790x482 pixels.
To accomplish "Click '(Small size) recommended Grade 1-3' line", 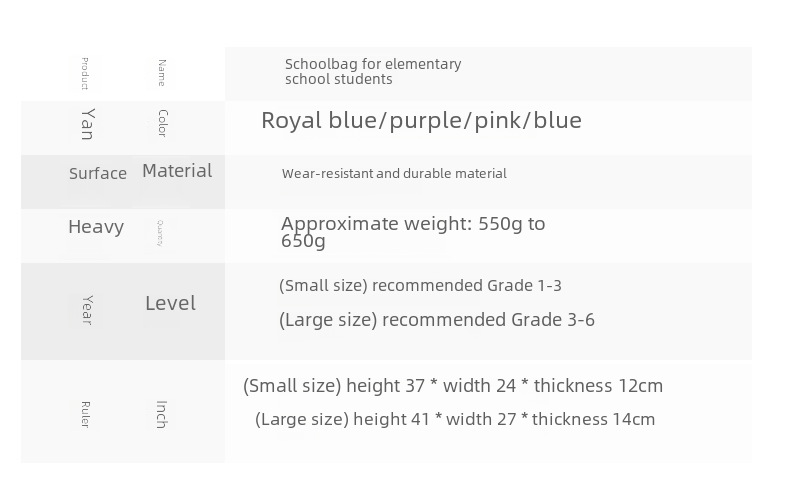I will coord(420,286).
